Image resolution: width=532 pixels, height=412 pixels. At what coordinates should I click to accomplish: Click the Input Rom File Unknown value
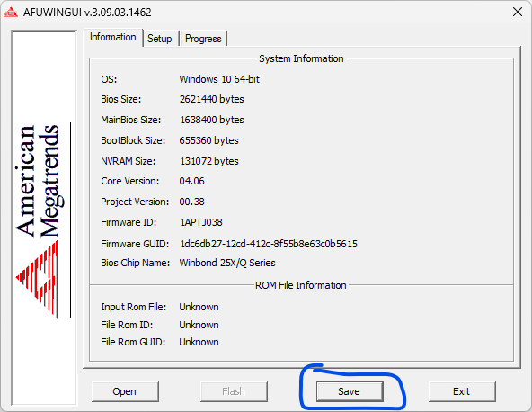point(199,307)
